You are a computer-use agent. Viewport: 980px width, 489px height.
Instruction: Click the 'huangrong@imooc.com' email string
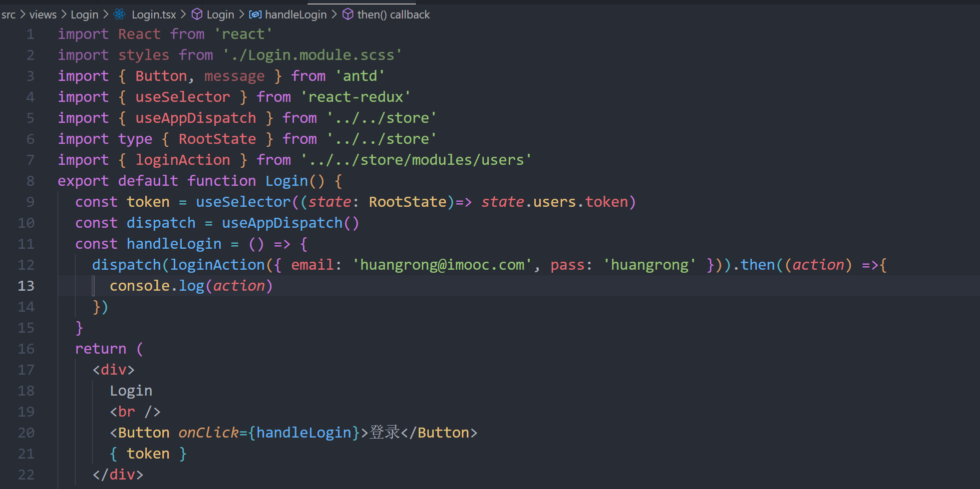point(442,265)
